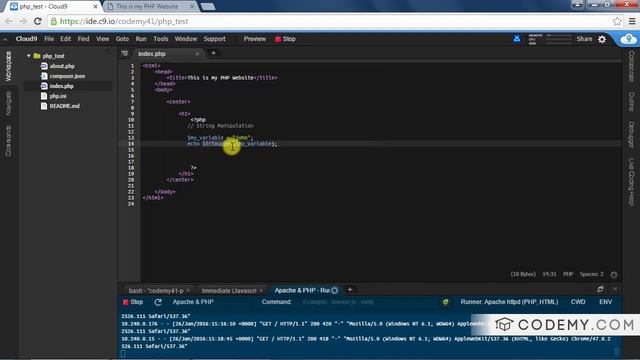The image size is (640, 360).
Task: Select index.php in the file tree
Action: point(62,86)
